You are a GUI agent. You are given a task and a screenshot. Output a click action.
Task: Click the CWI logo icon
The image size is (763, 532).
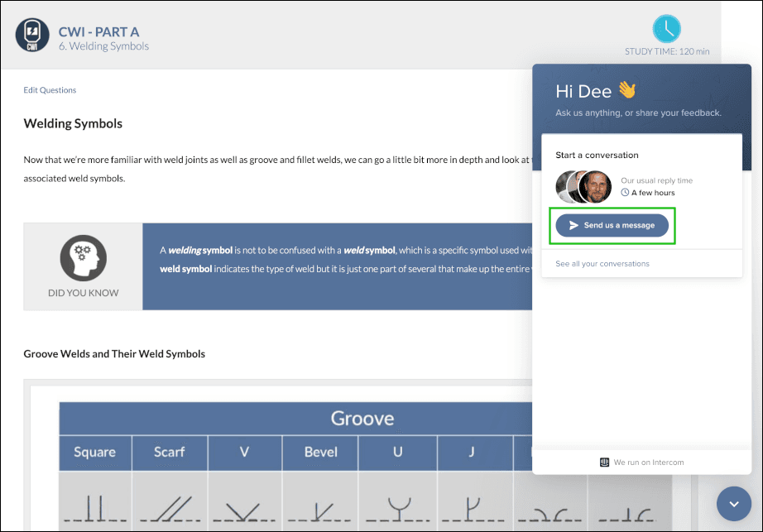[32, 36]
